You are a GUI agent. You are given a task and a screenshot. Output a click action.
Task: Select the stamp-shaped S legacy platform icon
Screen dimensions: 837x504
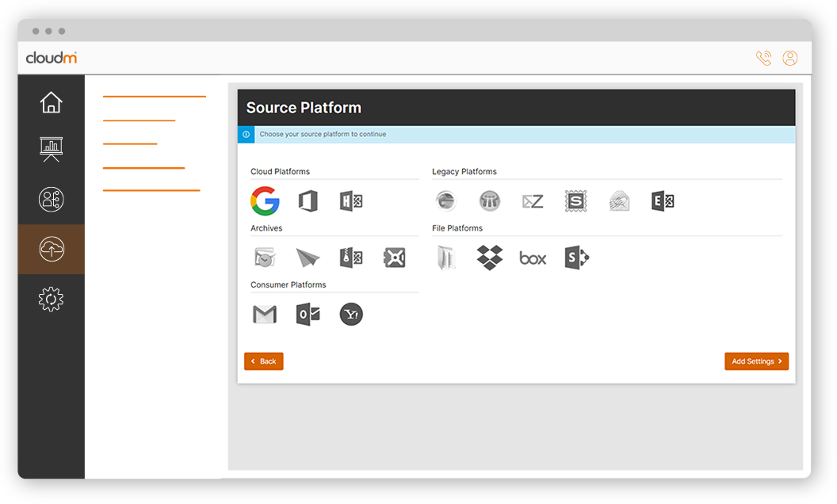click(576, 201)
